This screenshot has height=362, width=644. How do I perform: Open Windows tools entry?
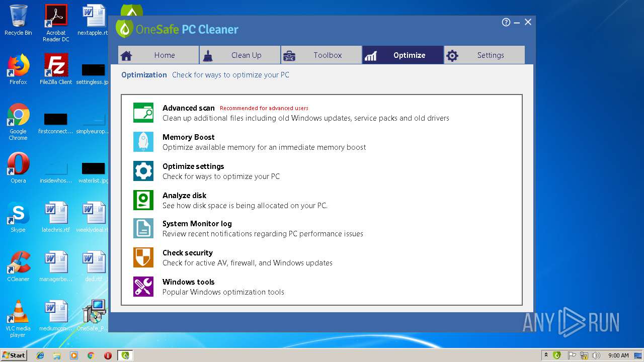point(188,282)
